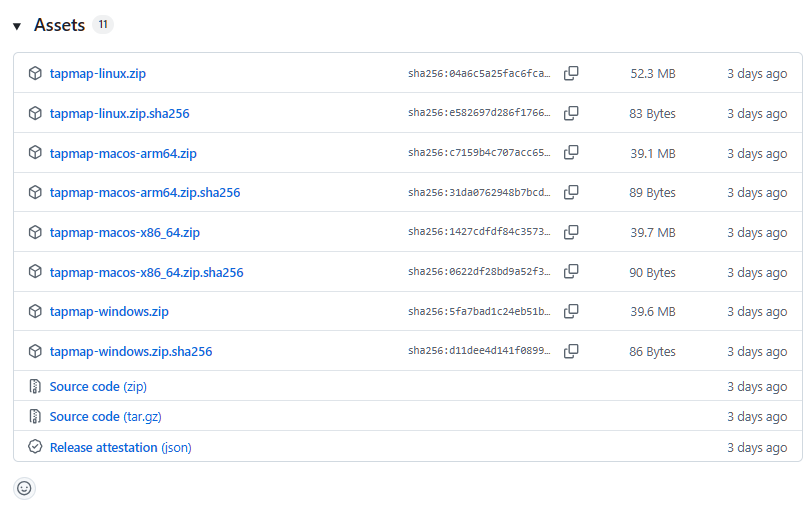Collapse the Assets section triangle
The image size is (810, 511).
pos(17,26)
